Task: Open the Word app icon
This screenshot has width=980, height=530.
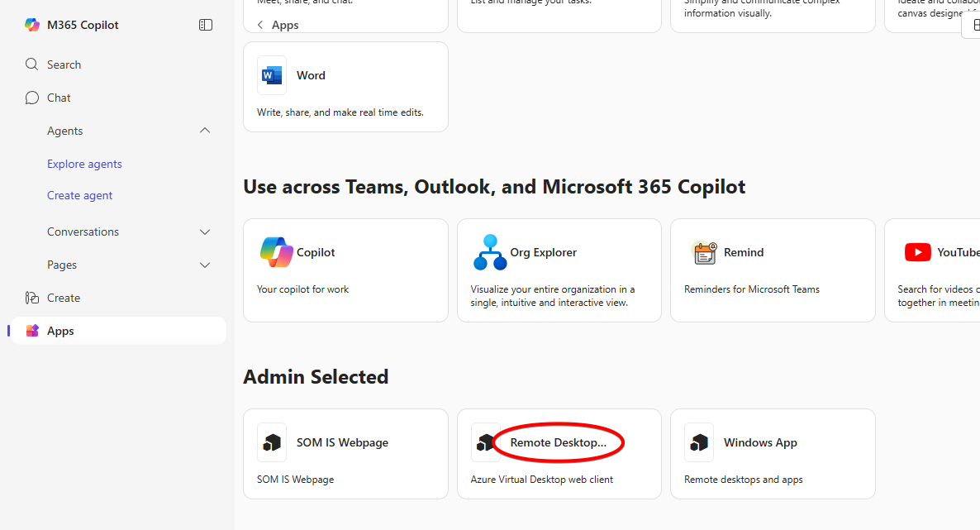Action: [x=272, y=75]
